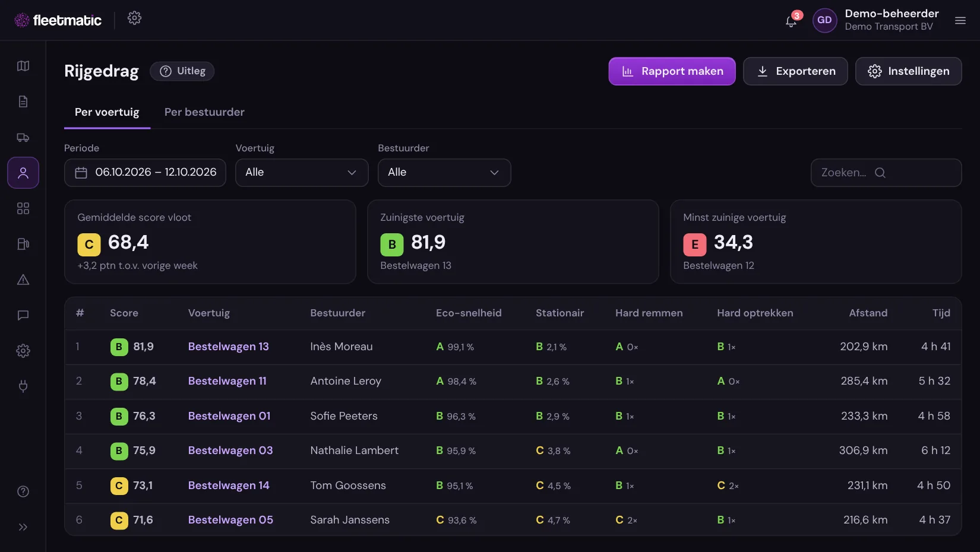The image size is (980, 552).
Task: Open the Instellingen button
Action: point(909,71)
